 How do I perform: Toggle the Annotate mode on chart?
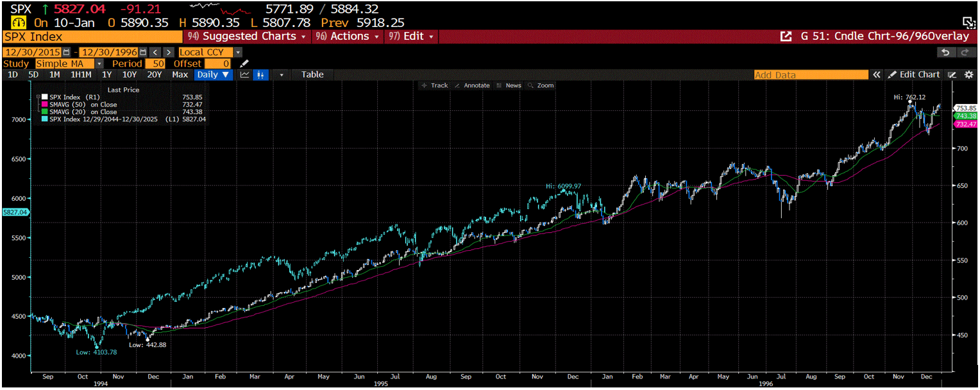pos(471,85)
